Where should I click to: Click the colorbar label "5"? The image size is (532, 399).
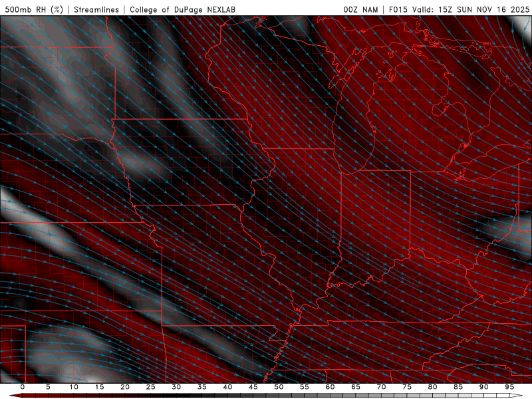pos(48,387)
